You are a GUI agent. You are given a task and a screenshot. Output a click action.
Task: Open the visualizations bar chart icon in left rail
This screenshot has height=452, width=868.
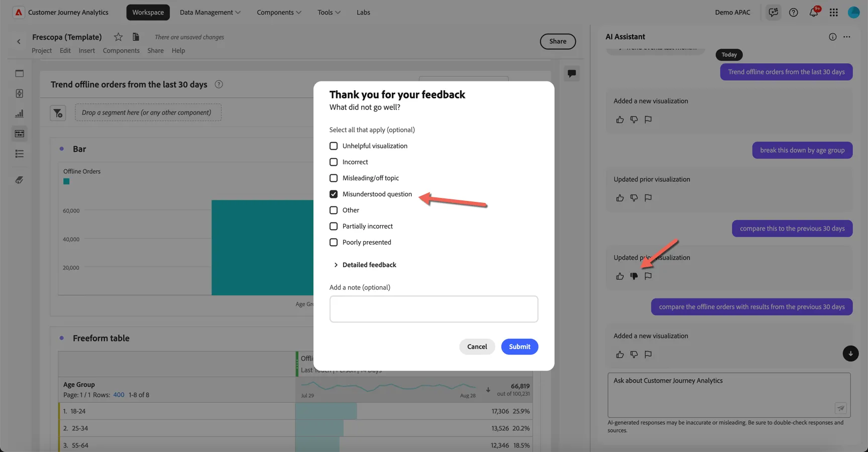pyautogui.click(x=19, y=114)
